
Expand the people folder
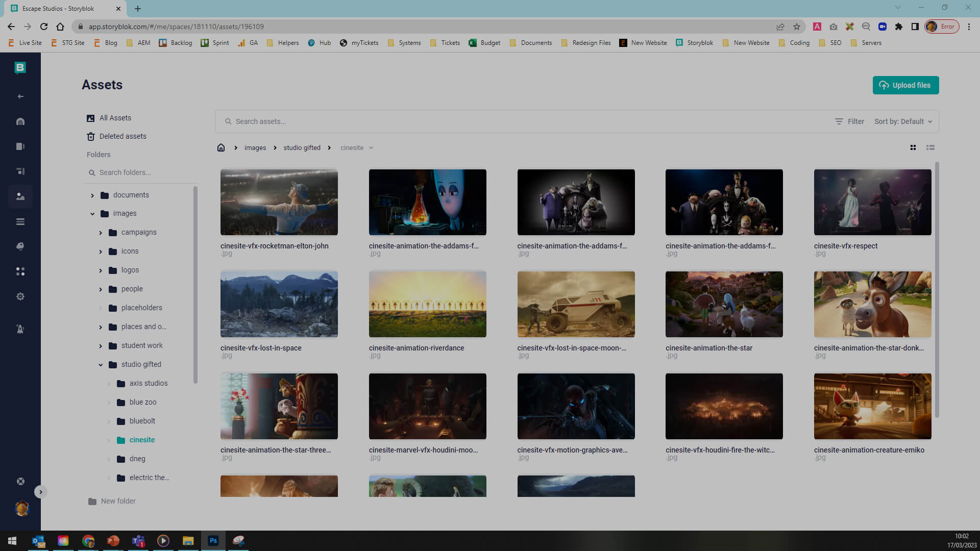tap(101, 289)
